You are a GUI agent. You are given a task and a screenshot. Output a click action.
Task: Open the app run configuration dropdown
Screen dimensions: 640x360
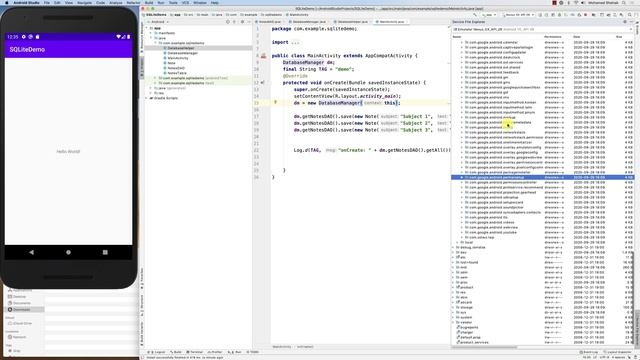[489, 15]
